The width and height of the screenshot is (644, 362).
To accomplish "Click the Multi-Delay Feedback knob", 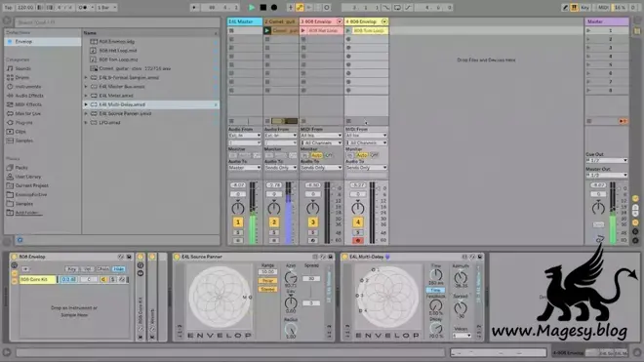I will pos(435,305).
